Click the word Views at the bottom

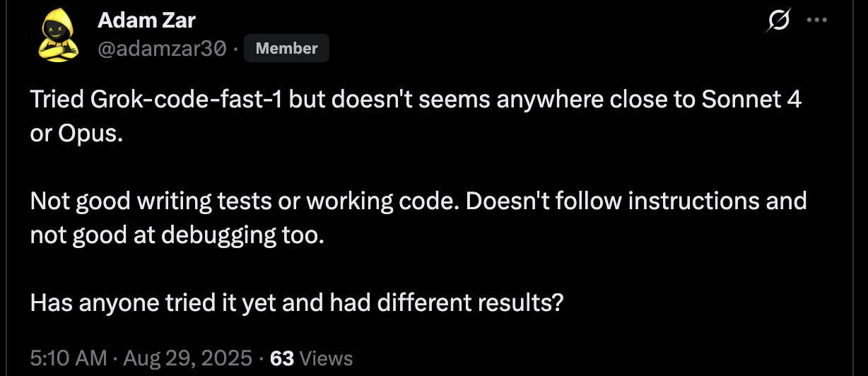pyautogui.click(x=326, y=358)
